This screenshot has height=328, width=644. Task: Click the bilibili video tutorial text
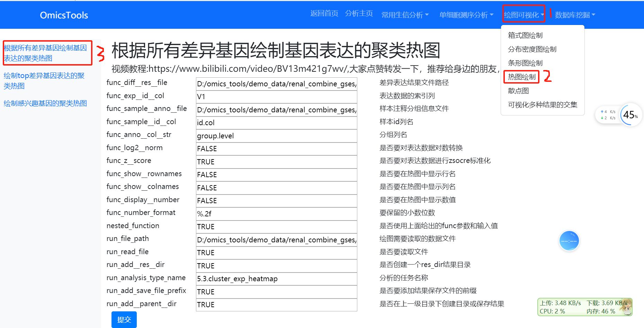[305, 69]
